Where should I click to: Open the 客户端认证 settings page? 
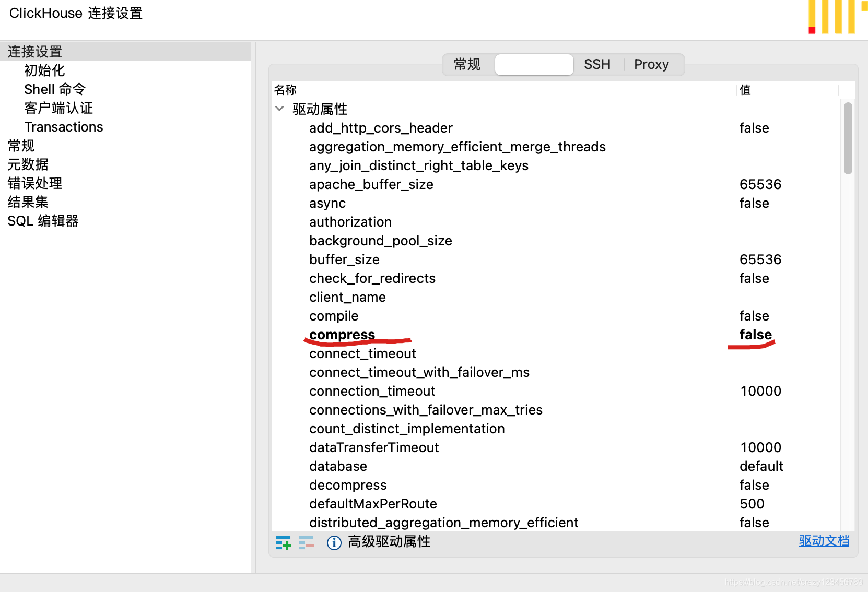point(58,108)
